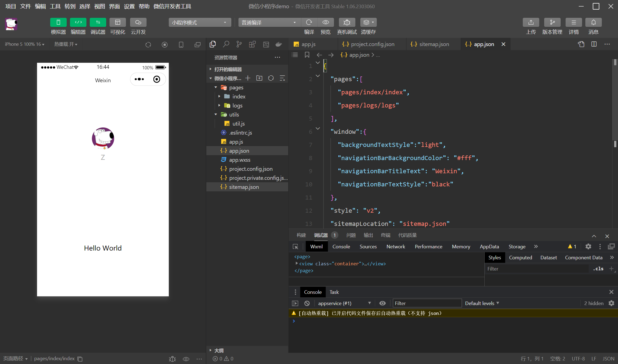Open the upload (上传) button in toolbar

531,22
